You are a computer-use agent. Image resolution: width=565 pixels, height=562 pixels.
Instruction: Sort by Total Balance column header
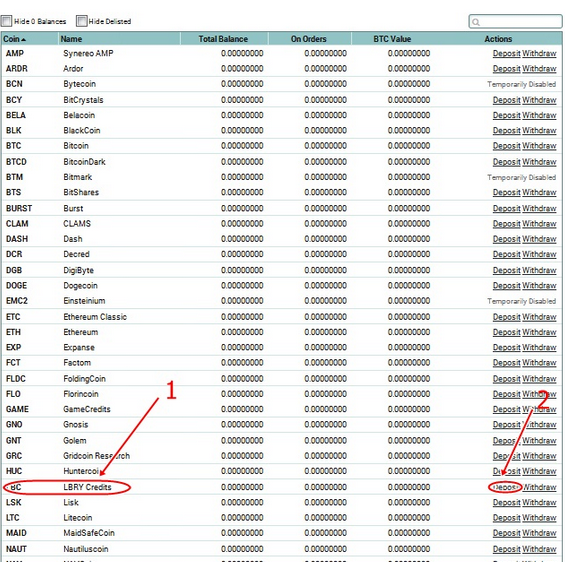[x=223, y=39]
